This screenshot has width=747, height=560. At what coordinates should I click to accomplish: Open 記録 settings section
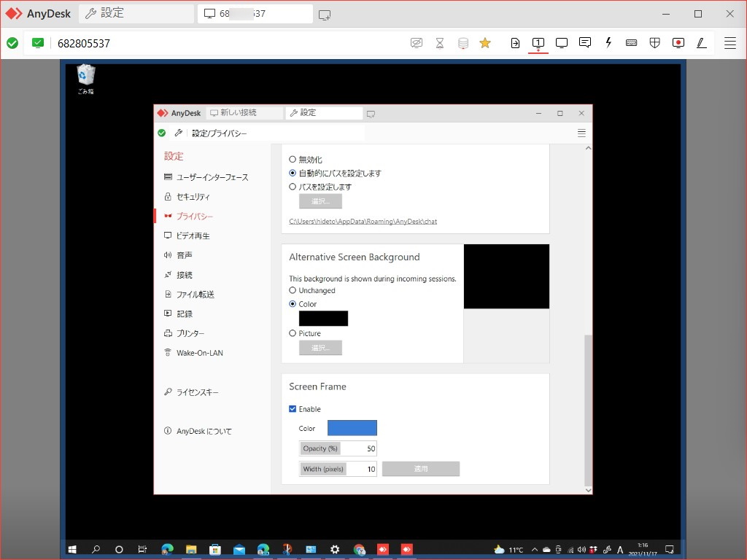178,314
